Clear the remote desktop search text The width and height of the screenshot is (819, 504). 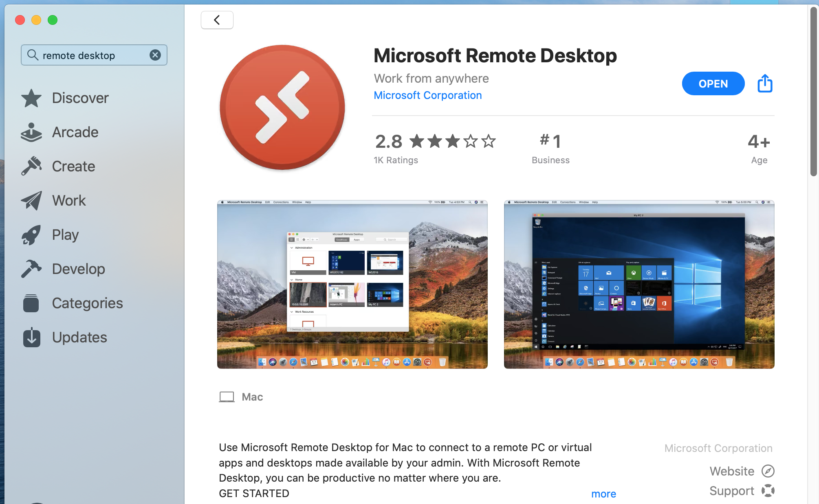point(155,55)
